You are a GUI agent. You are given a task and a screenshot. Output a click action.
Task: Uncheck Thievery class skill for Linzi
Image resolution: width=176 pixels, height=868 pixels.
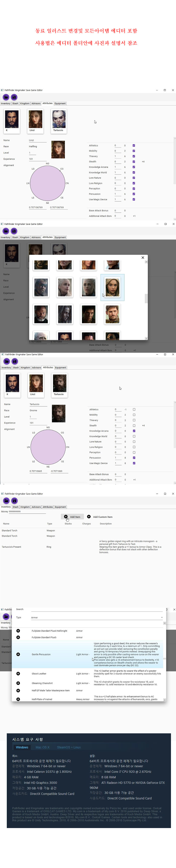(x=134, y=156)
